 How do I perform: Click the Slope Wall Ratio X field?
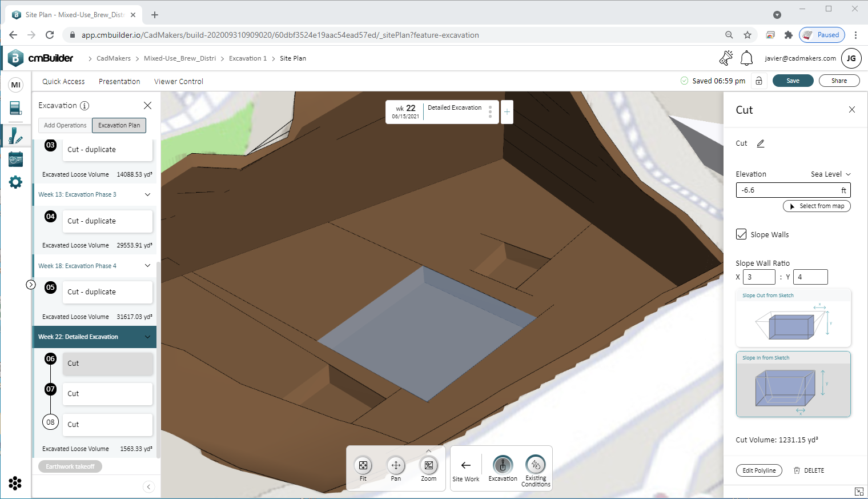pyautogui.click(x=759, y=277)
